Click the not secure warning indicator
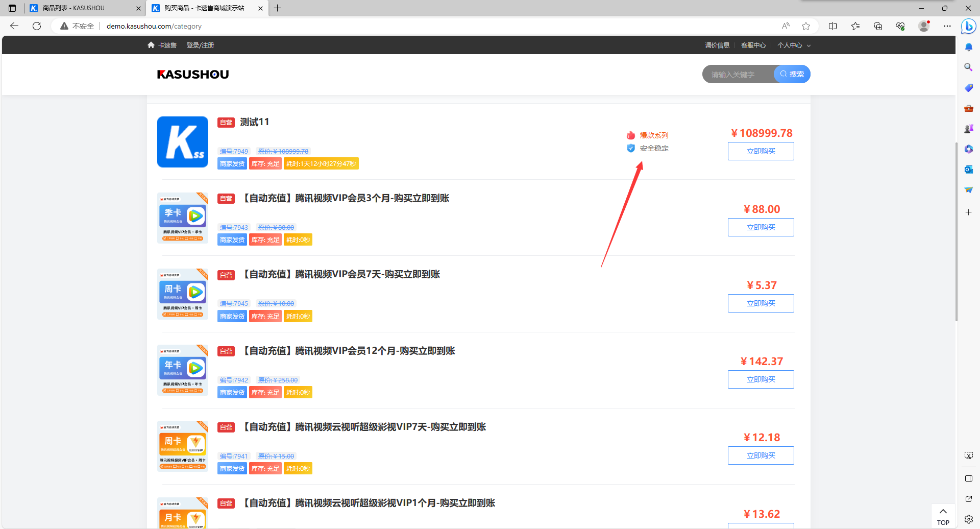 77,26
